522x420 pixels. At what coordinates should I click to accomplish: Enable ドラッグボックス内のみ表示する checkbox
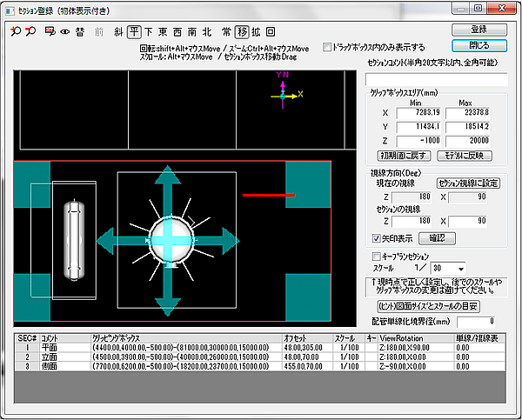click(327, 48)
